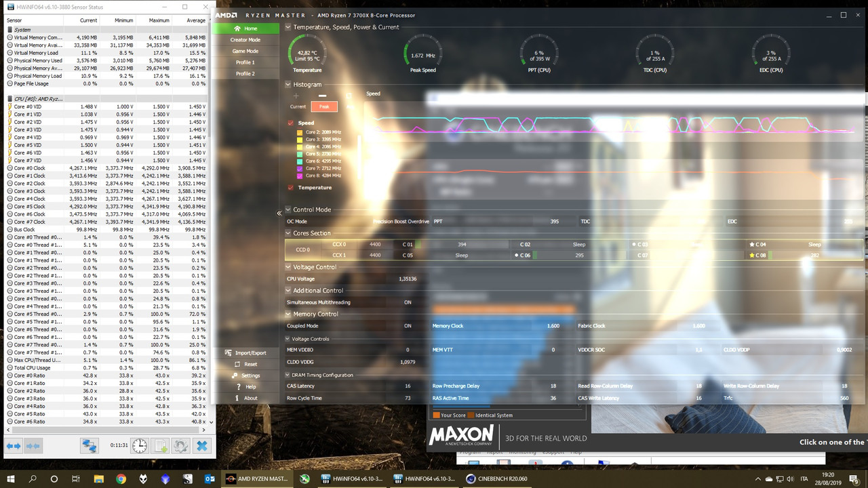Click the foobar2000 alien icon in taskbar
Viewport: 868px width, 488px height.
143,479
